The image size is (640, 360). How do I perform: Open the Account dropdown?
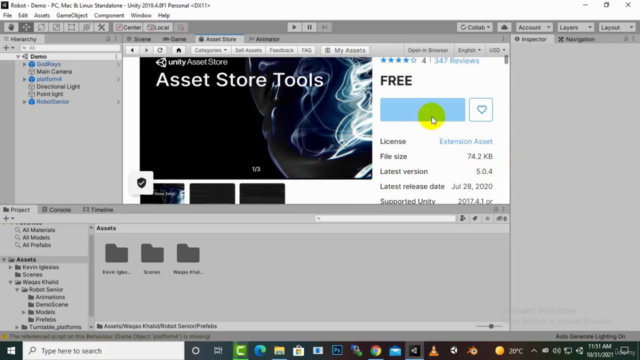pyautogui.click(x=533, y=27)
